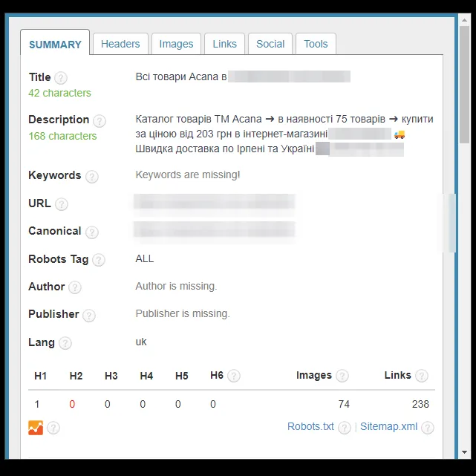Click the orange analytics chart icon
476x476 pixels.
click(36, 428)
